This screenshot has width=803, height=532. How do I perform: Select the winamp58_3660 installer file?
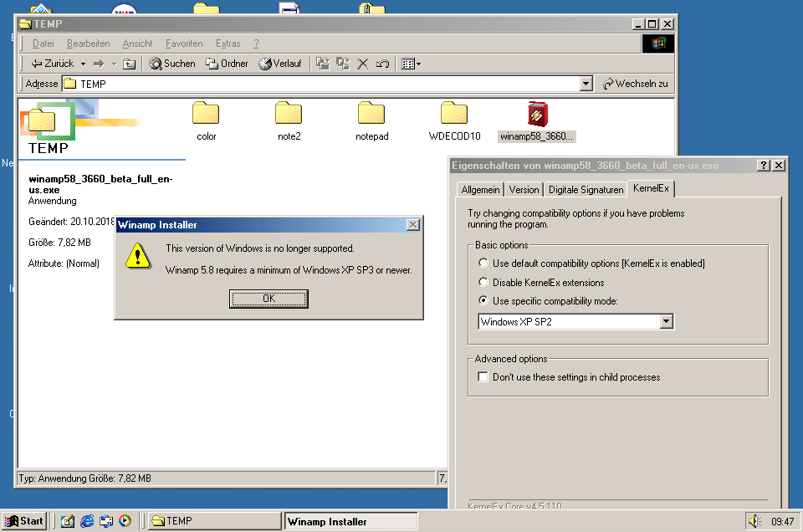pyautogui.click(x=537, y=121)
